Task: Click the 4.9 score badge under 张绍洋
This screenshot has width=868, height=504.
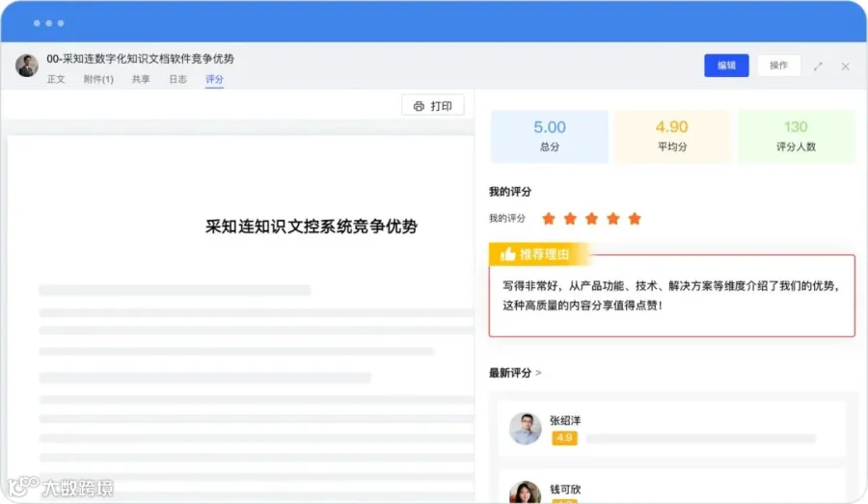Action: click(564, 438)
